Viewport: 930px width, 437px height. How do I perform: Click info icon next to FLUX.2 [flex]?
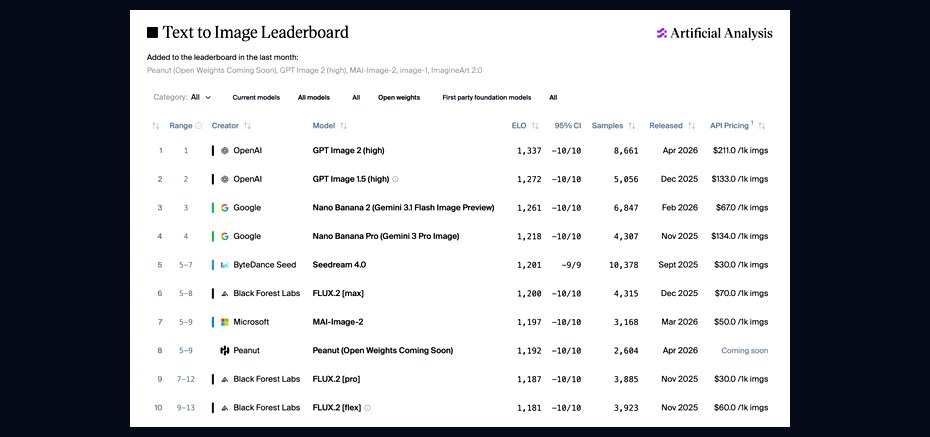pyautogui.click(x=367, y=408)
